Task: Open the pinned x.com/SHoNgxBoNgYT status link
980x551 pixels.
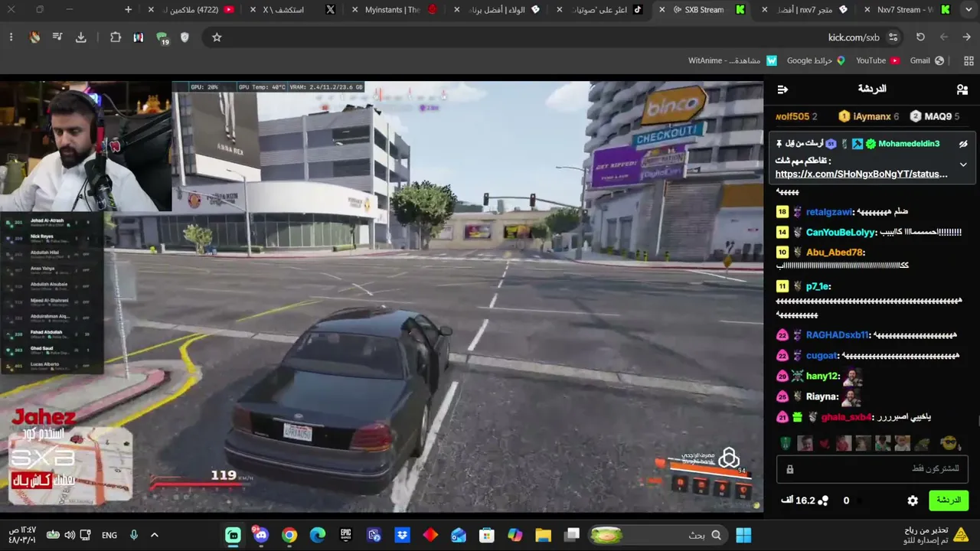Action: (861, 174)
